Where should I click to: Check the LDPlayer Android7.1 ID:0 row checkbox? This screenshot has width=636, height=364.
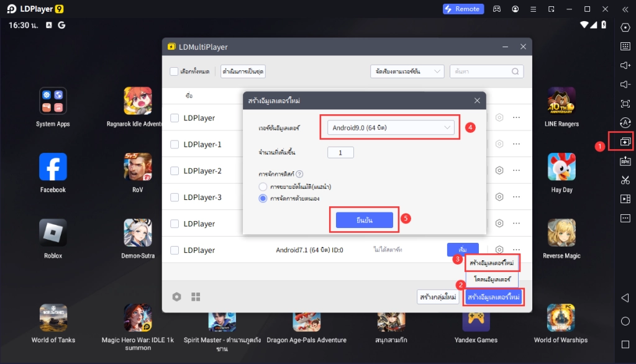tap(175, 250)
